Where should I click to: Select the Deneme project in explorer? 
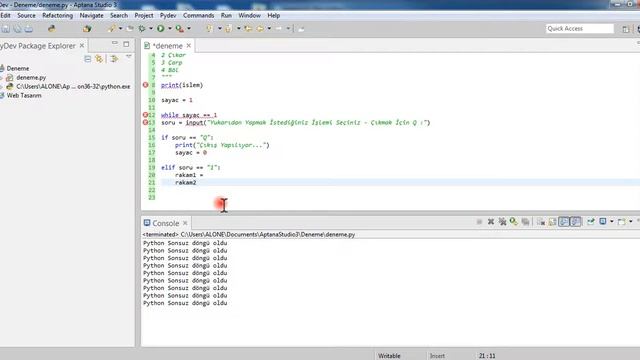point(18,69)
